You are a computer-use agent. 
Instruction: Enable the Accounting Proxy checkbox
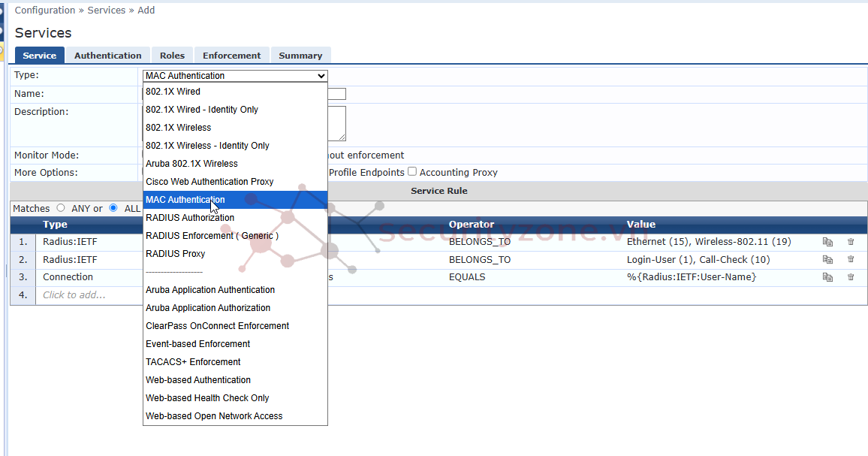pos(412,172)
